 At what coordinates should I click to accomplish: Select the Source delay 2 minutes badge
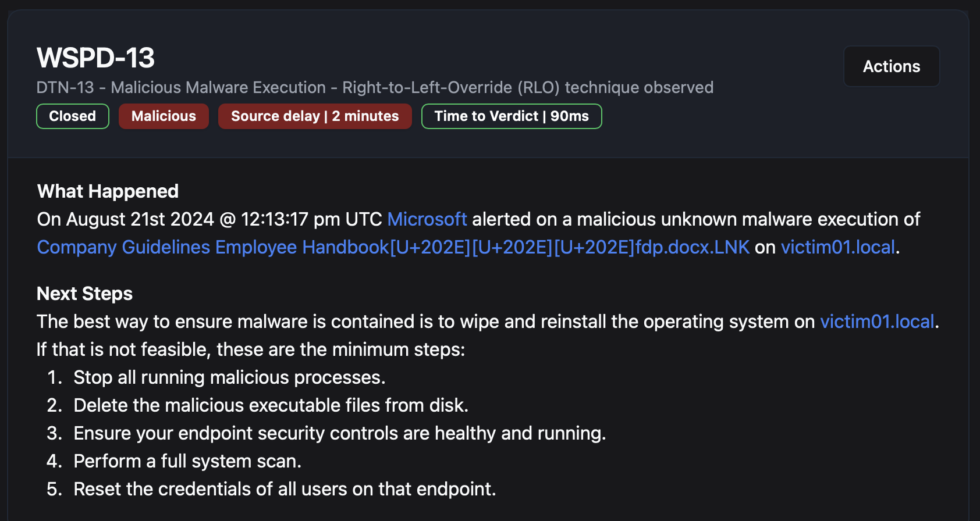314,116
